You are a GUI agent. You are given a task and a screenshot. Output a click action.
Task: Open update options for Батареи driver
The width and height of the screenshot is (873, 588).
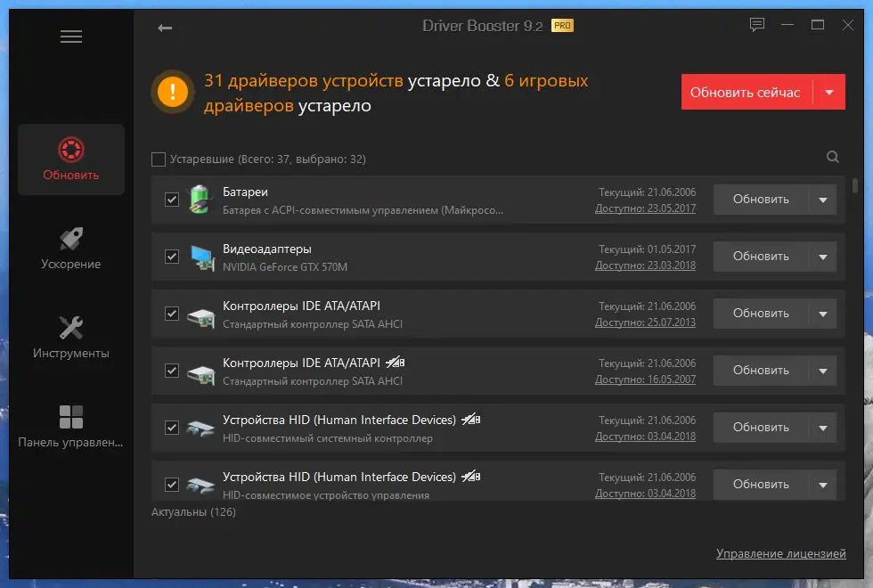coord(821,200)
